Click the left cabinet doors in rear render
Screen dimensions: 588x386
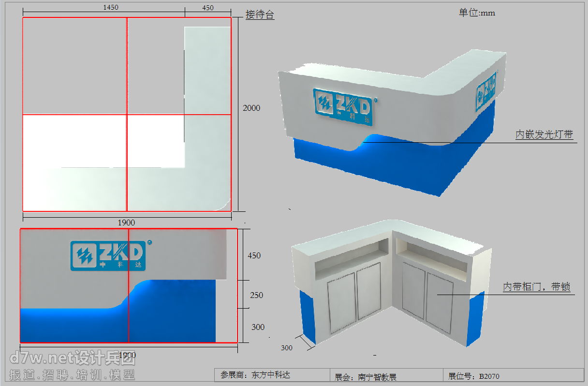(354, 298)
